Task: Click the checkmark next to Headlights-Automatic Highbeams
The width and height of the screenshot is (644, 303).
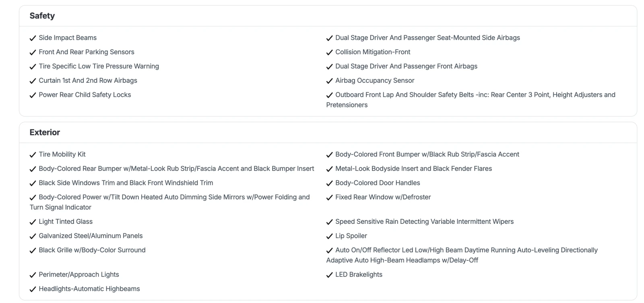Action: click(33, 289)
